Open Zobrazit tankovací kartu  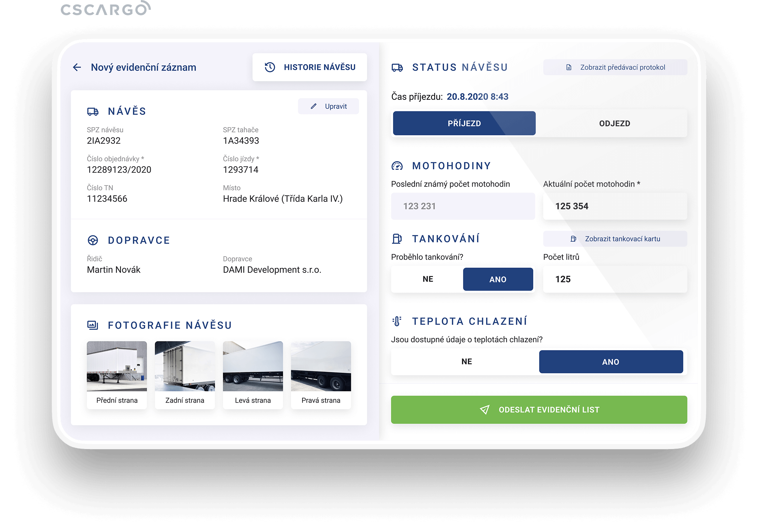click(615, 239)
